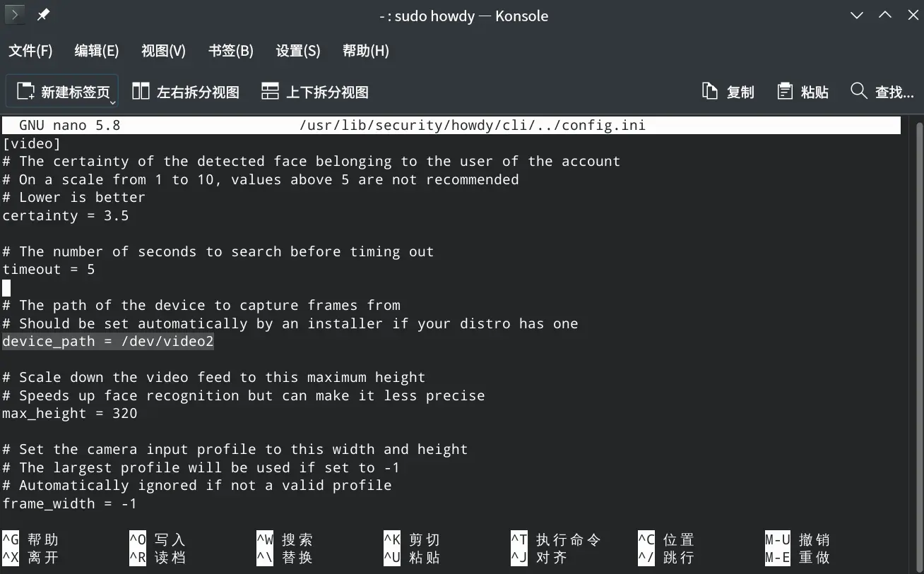Open the View 视图(V) menu

pyautogui.click(x=163, y=51)
